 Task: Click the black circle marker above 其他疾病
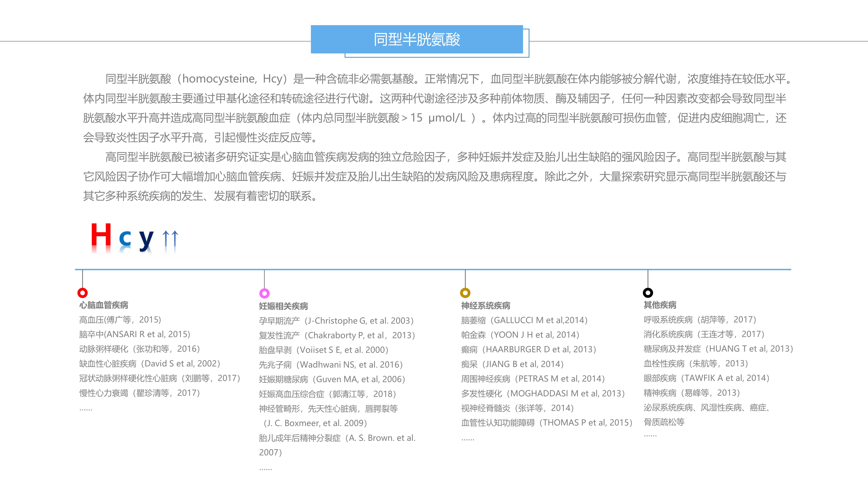(648, 293)
